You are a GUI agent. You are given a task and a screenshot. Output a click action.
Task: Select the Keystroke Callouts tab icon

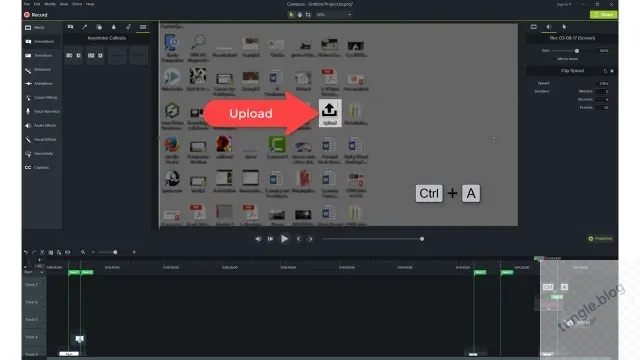(x=143, y=27)
